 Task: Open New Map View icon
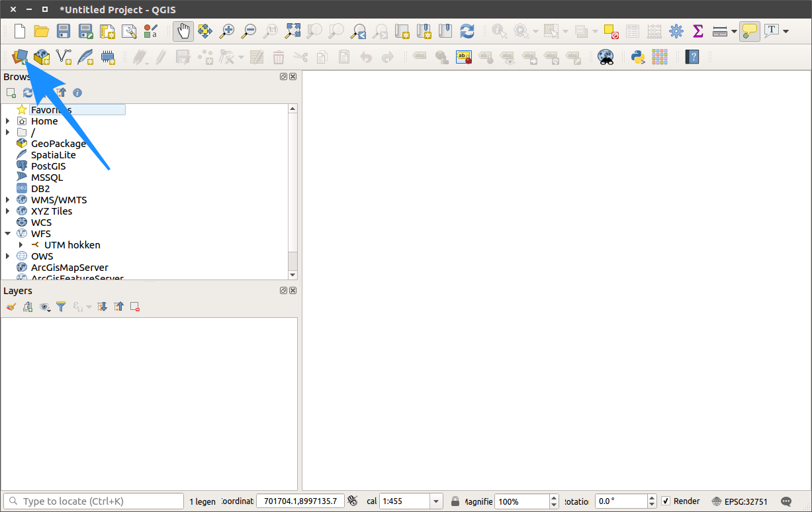coord(402,30)
